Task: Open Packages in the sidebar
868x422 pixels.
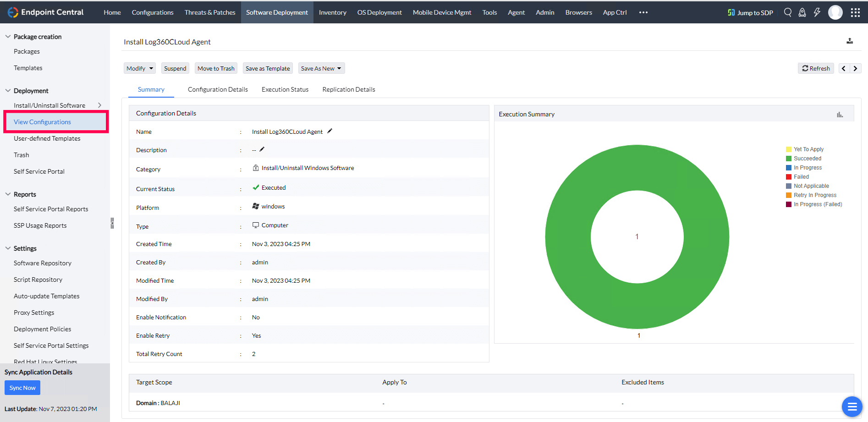Action: click(x=27, y=51)
